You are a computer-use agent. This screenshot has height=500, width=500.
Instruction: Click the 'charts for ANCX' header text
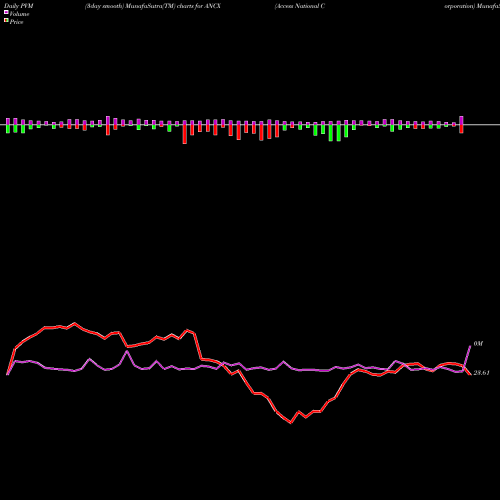(x=199, y=6)
